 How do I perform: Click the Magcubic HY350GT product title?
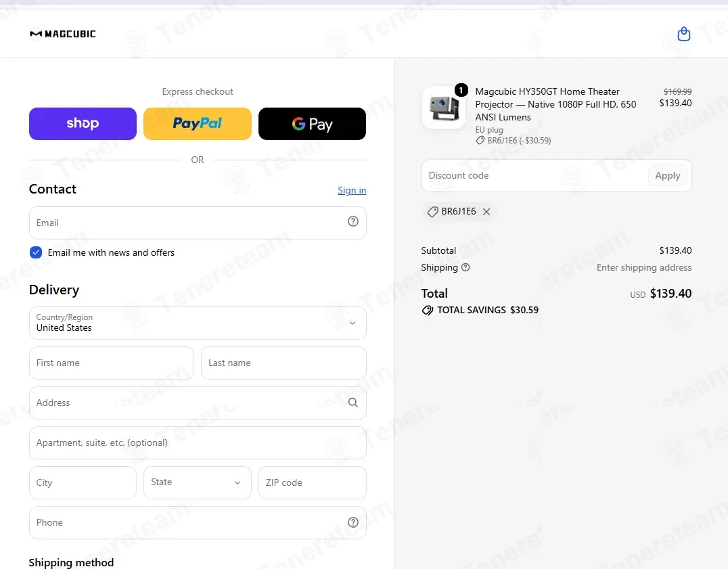(555, 104)
